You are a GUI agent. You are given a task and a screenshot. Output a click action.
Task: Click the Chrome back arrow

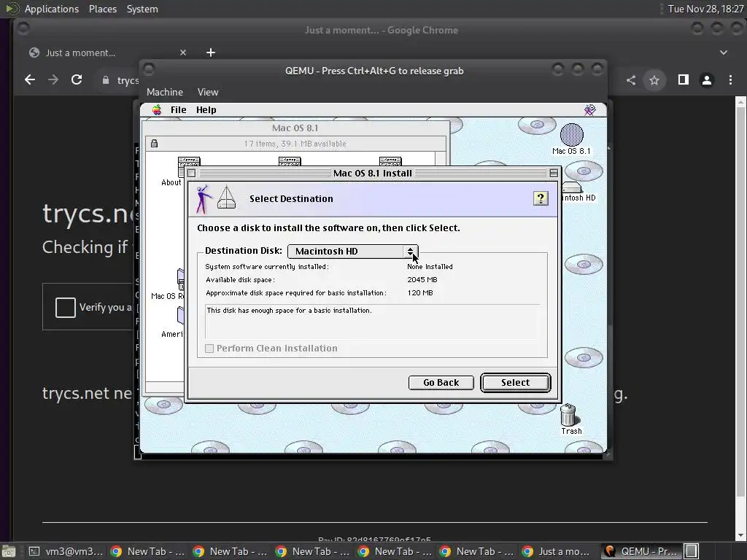click(x=30, y=80)
